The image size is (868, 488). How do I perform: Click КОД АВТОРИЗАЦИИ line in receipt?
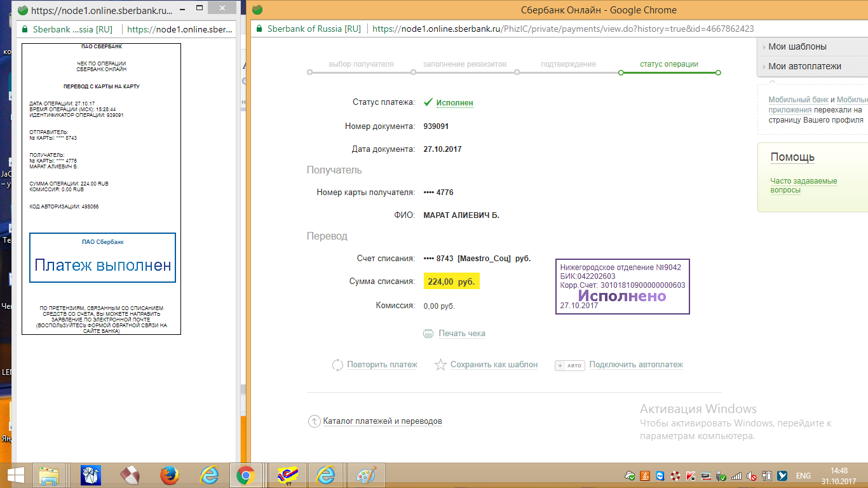pyautogui.click(x=64, y=207)
